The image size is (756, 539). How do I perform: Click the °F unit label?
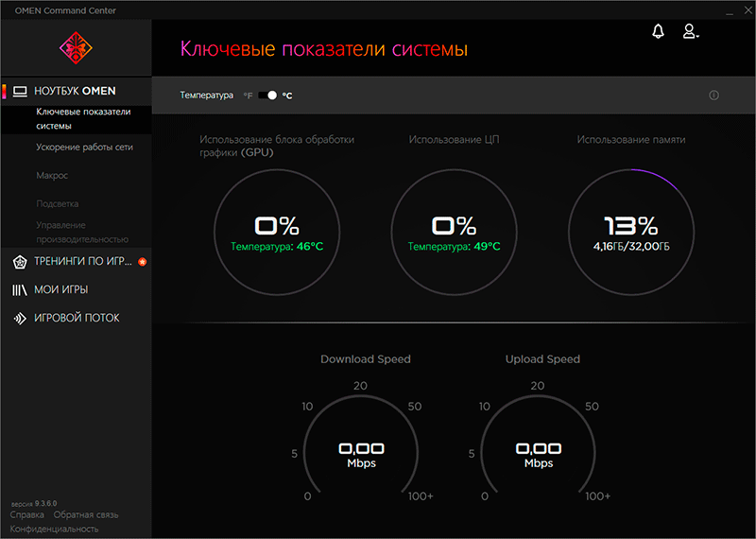(x=248, y=96)
